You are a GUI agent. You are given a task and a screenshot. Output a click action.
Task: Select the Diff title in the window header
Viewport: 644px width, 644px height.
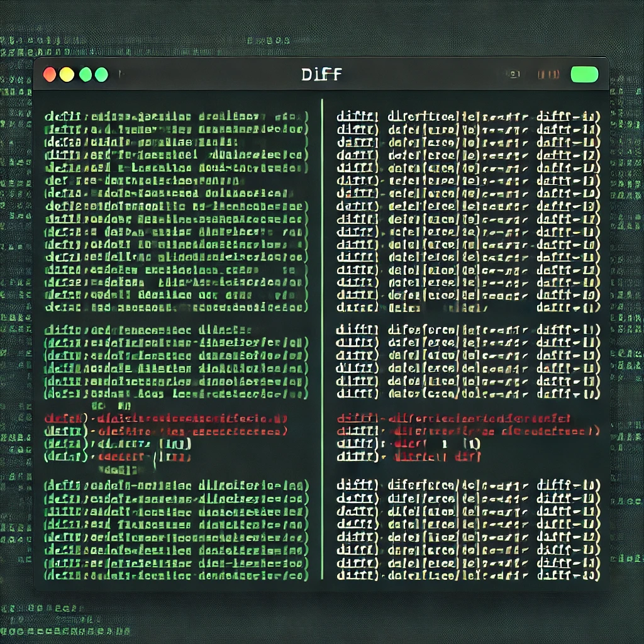tap(321, 75)
